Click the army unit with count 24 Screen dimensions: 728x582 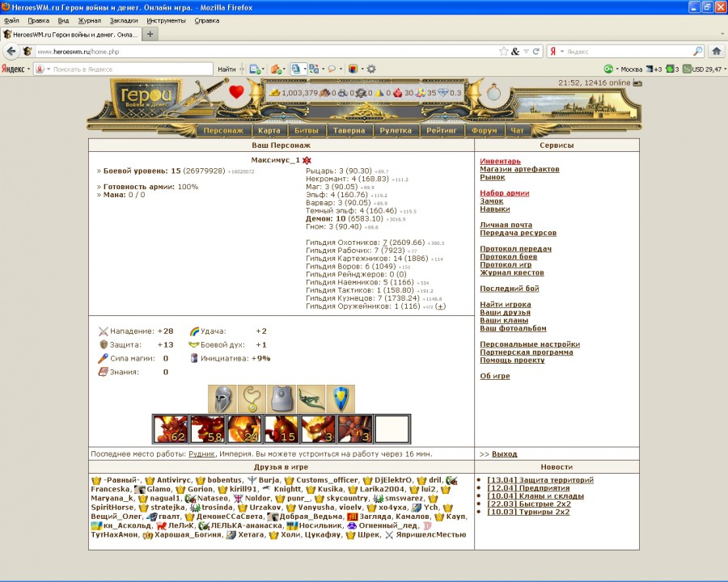(x=244, y=429)
